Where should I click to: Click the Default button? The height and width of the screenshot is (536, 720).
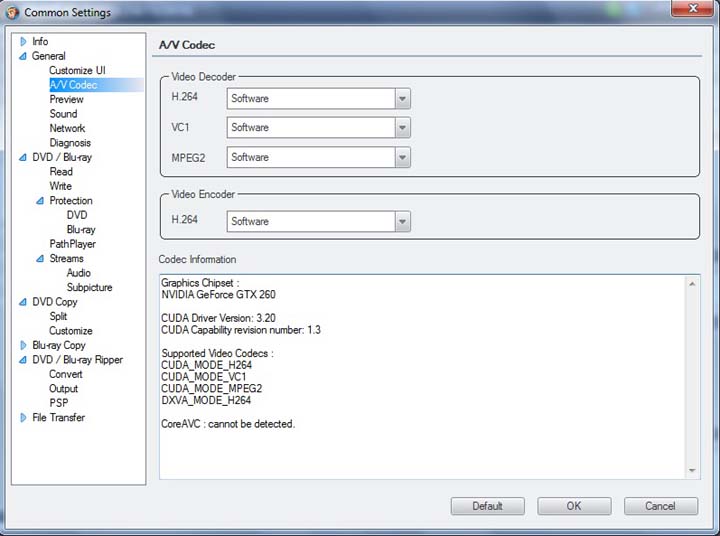click(x=488, y=506)
